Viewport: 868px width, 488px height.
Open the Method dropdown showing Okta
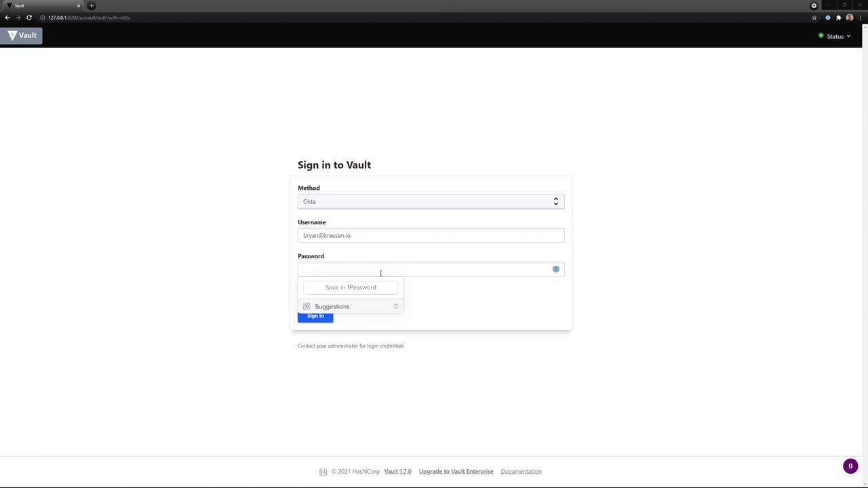[431, 201]
